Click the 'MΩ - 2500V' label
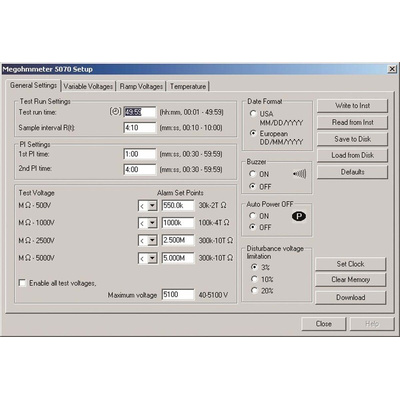The height and width of the screenshot is (400, 400). pyautogui.click(x=36, y=240)
